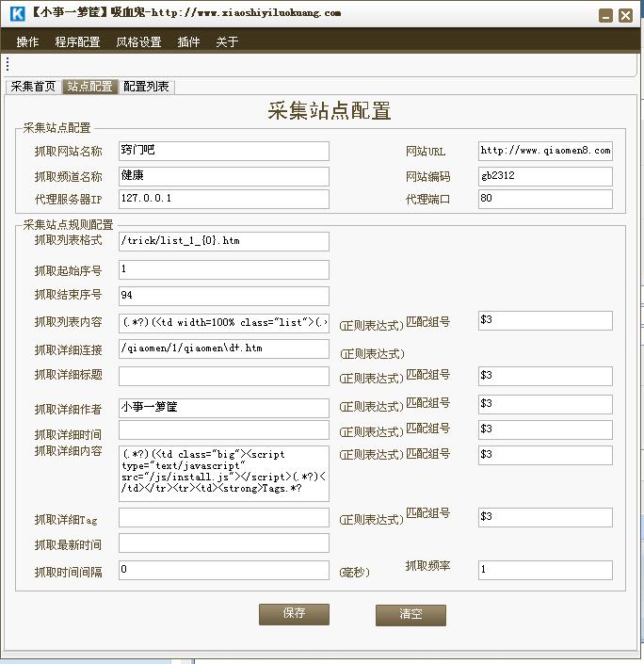Open the 关于 menu
The height and width of the screenshot is (664, 644).
click(227, 41)
